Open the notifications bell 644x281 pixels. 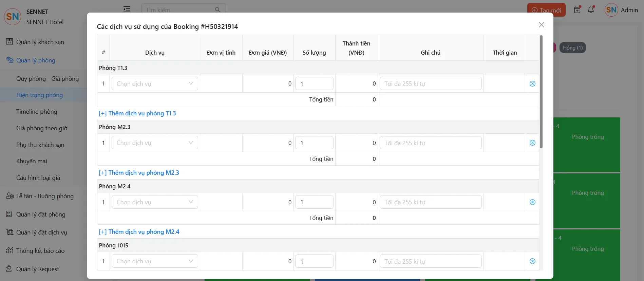coord(591,10)
